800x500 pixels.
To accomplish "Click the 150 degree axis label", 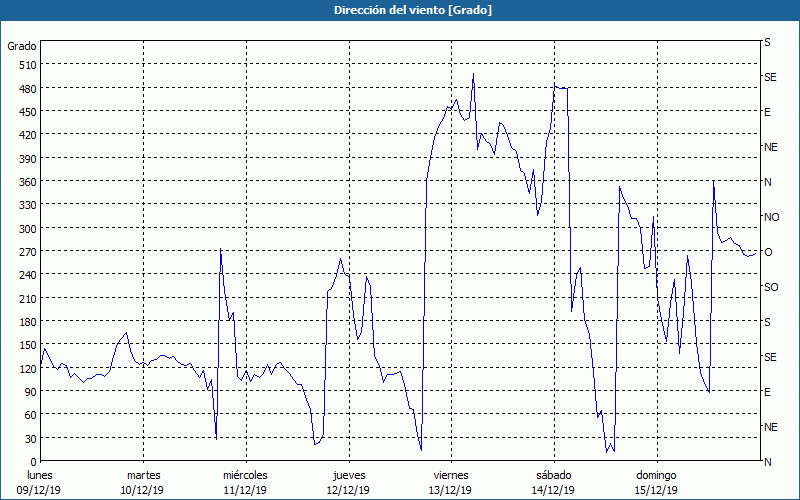I will coord(28,345).
